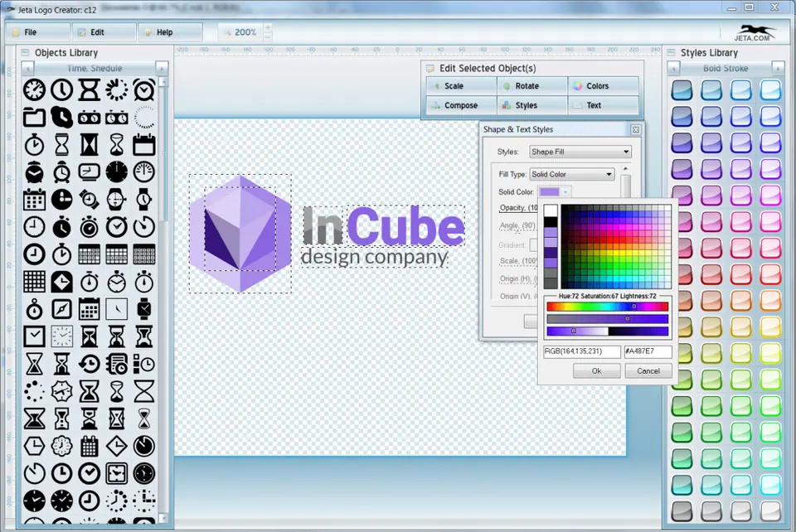Open the Help menu
Image resolution: width=796 pixels, height=532 pixels.
pyautogui.click(x=171, y=32)
